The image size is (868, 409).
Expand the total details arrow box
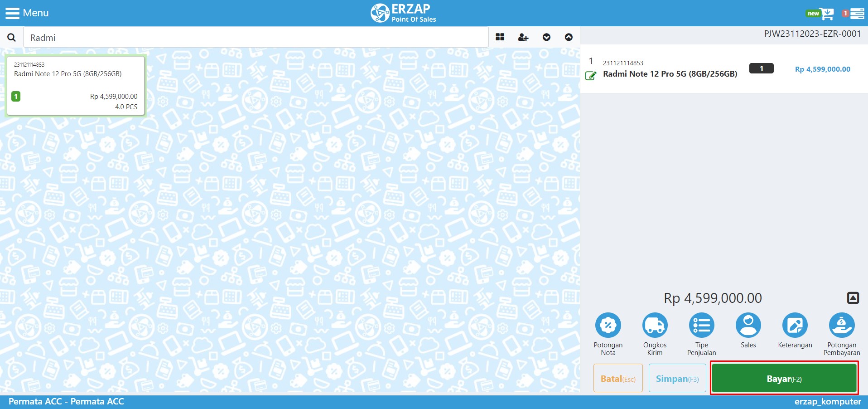coord(853,298)
